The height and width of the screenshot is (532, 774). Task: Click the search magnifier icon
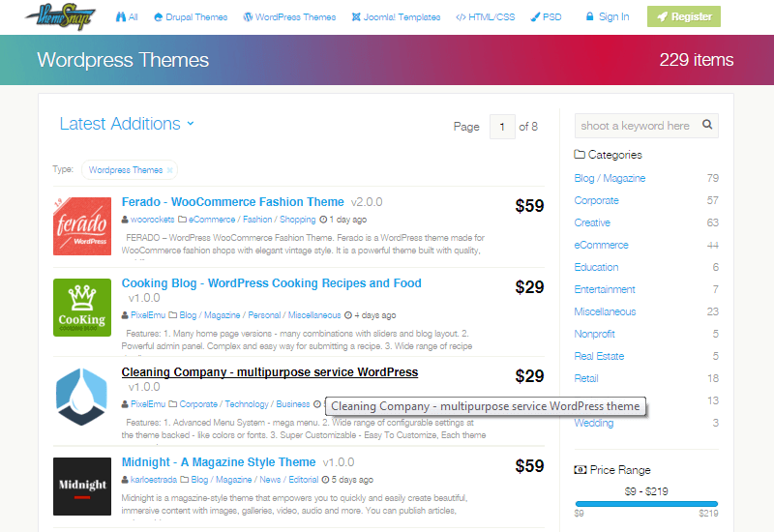[x=707, y=125]
